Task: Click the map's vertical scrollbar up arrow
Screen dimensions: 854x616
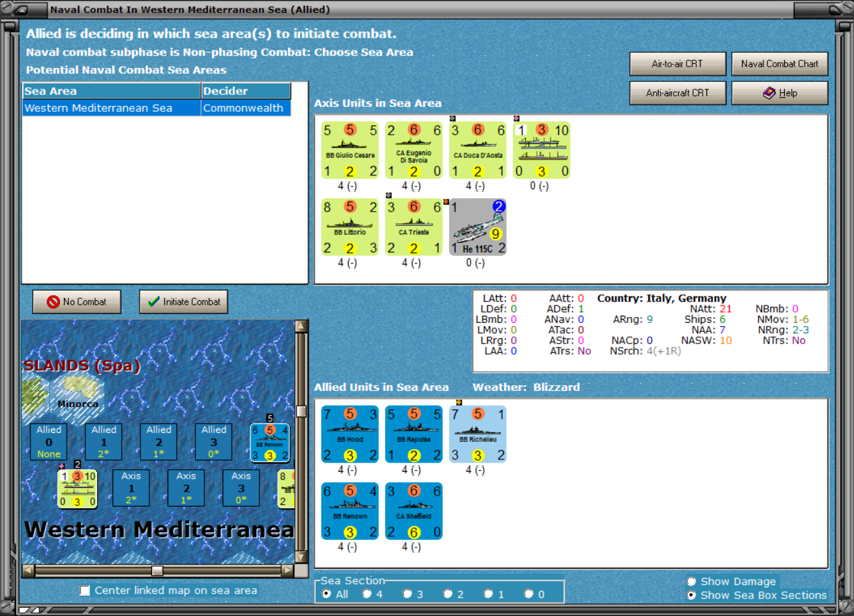Action: pyautogui.click(x=301, y=325)
